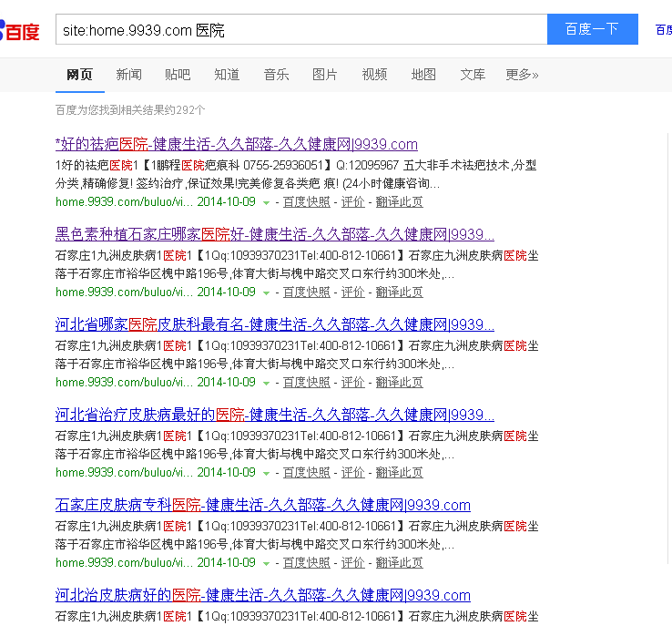Image resolution: width=672 pixels, height=626 pixels.
Task: Open the 音乐 tab
Action: [x=276, y=75]
